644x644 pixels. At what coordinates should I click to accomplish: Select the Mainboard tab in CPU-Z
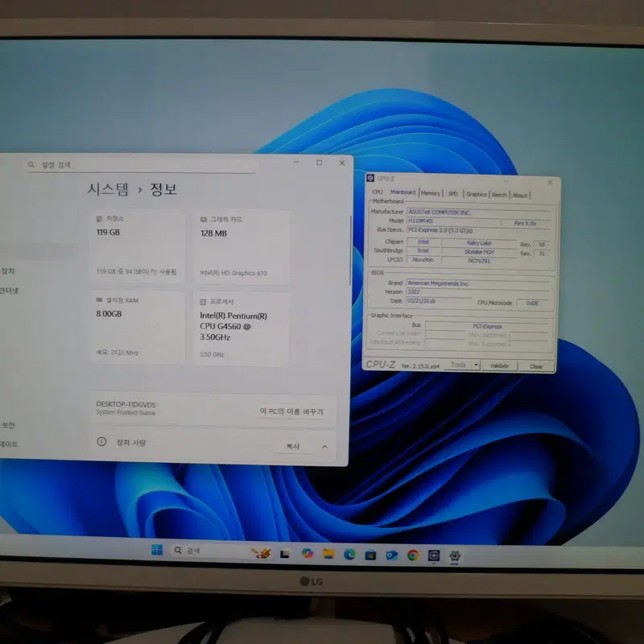point(402,192)
